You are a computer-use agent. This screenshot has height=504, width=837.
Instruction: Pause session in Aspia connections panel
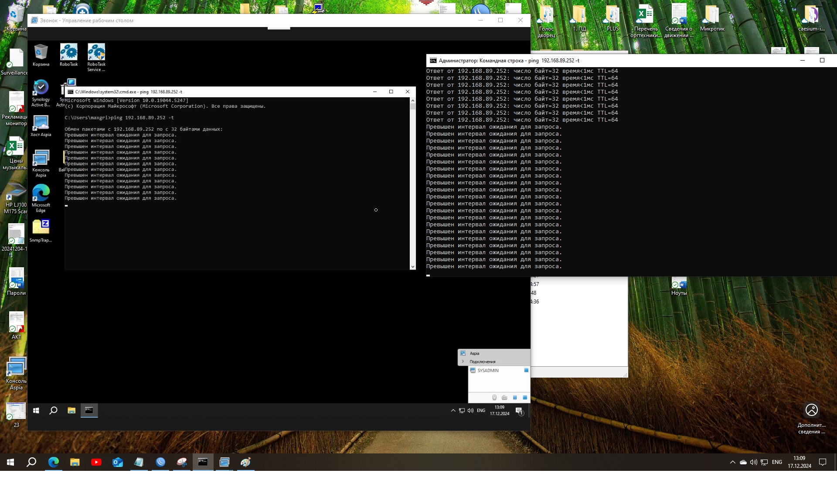click(515, 398)
